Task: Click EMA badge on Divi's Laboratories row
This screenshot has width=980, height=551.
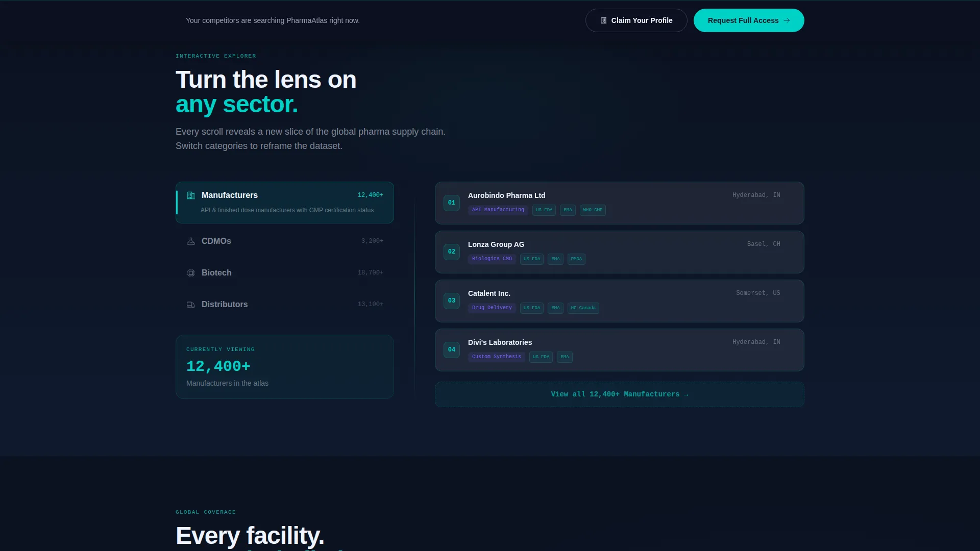Action: 565,357
